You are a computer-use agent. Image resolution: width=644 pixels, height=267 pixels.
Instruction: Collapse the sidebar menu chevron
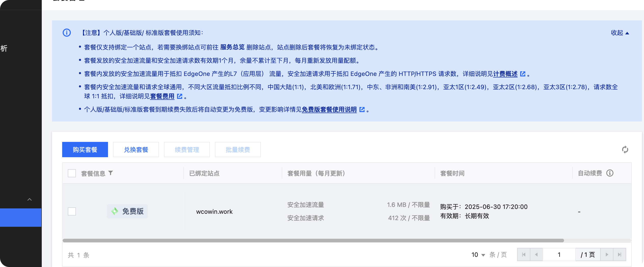click(30, 199)
